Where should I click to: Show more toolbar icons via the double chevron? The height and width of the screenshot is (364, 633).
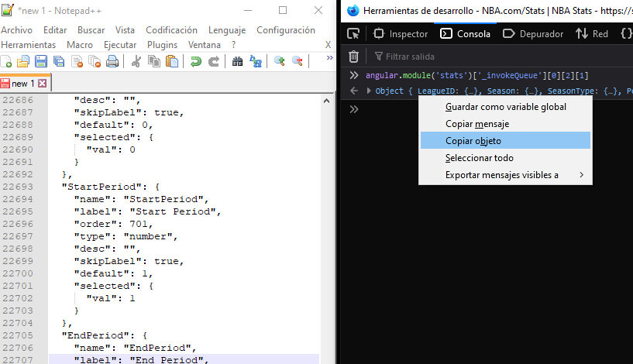330,58
